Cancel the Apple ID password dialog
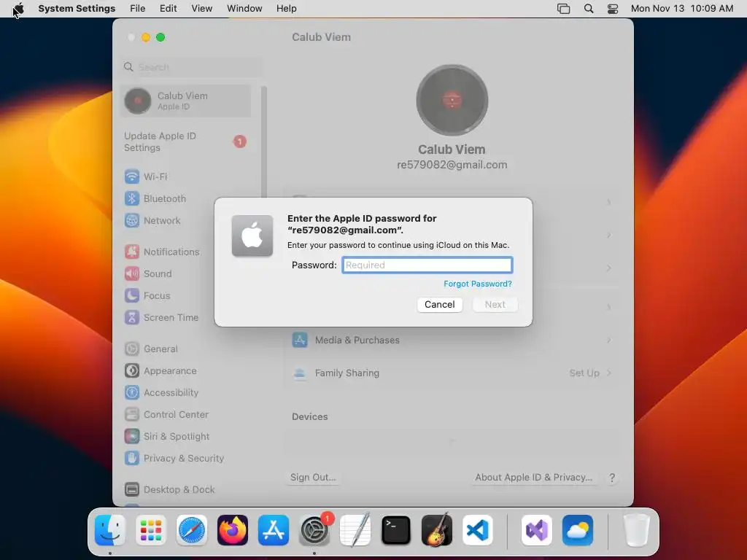The width and height of the screenshot is (747, 560). click(x=440, y=304)
